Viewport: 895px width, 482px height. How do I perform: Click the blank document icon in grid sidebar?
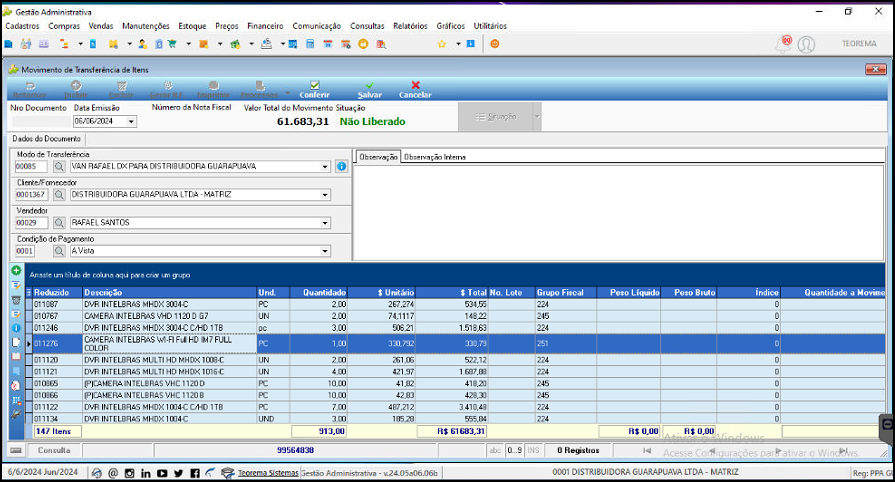coord(16,342)
